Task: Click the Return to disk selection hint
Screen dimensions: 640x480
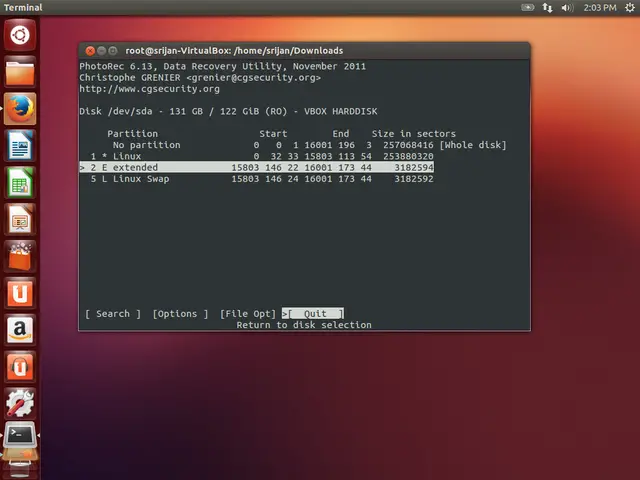Action: (x=304, y=325)
